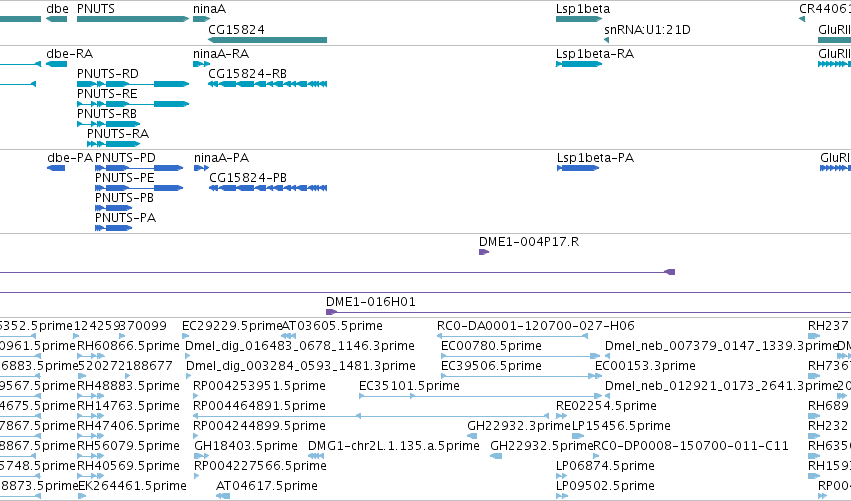Select protein Lsp1beta-PA

coord(578,168)
